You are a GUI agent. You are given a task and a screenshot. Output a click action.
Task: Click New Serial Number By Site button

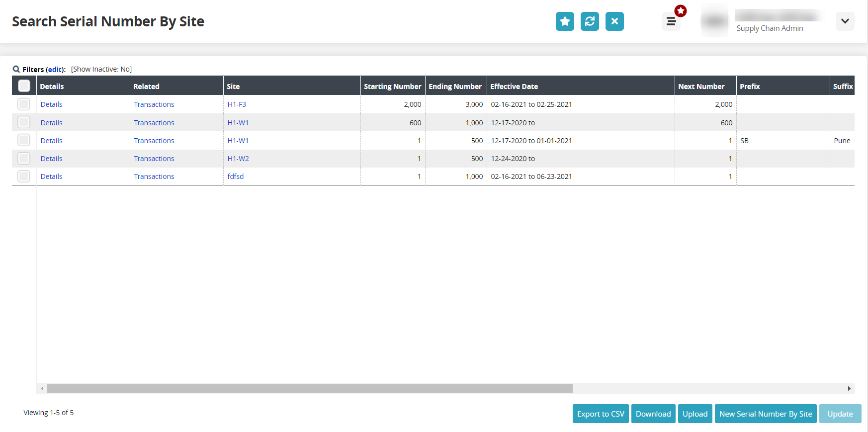point(765,414)
